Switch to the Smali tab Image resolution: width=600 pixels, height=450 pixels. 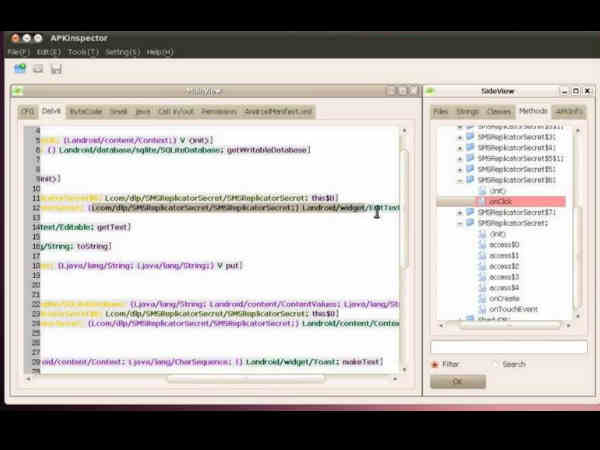tap(119, 112)
